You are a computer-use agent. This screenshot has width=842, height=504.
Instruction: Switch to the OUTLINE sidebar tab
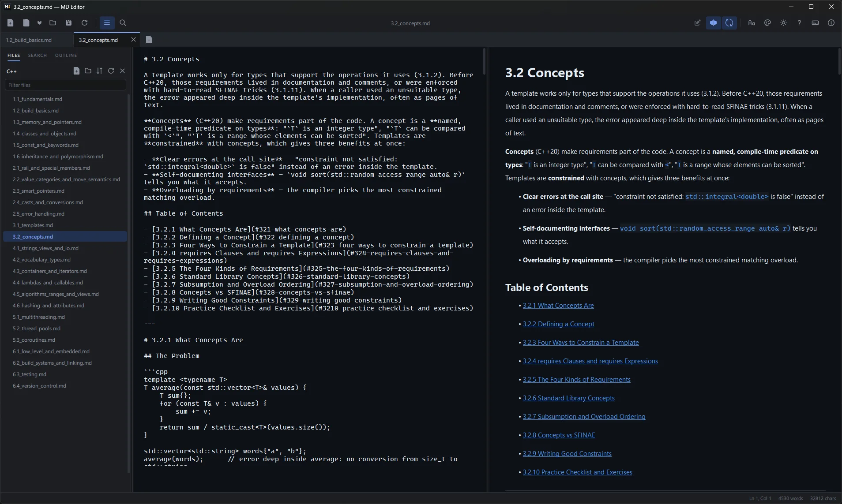pos(66,55)
